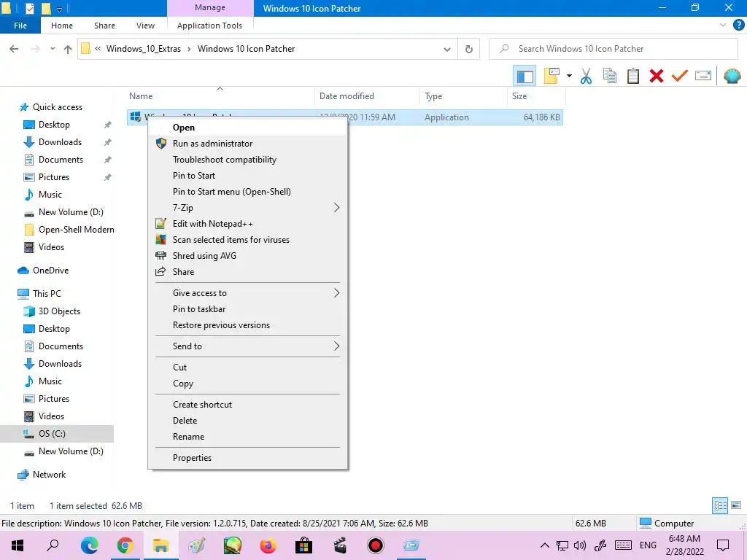The height and width of the screenshot is (560, 747).
Task: Select Pin to Start menu (Open-Shell)
Action: click(x=247, y=192)
